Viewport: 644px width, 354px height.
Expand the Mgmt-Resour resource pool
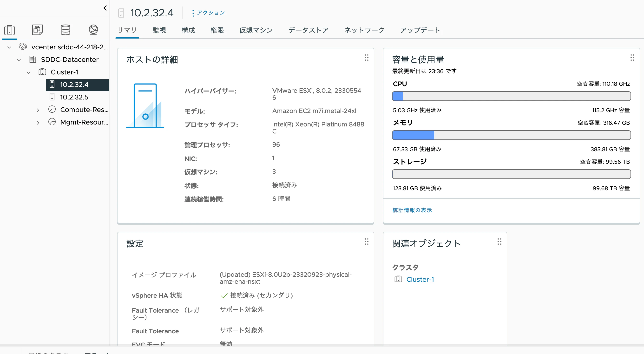(x=38, y=123)
